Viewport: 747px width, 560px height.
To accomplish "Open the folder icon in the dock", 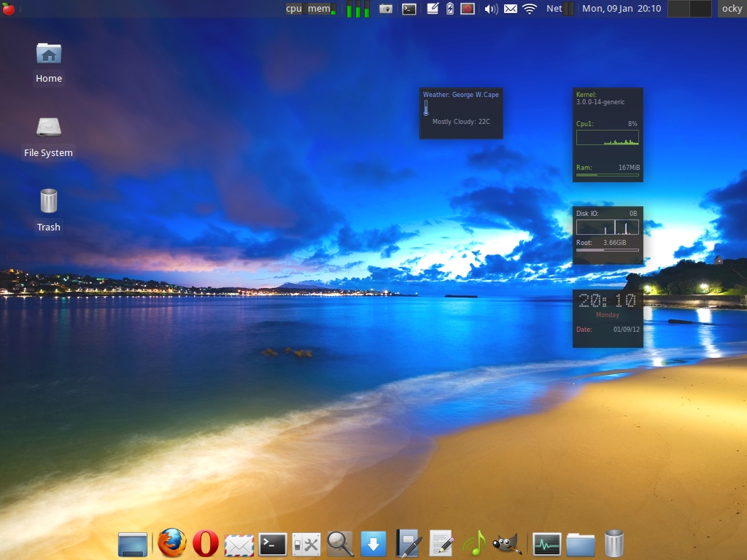I will click(580, 545).
